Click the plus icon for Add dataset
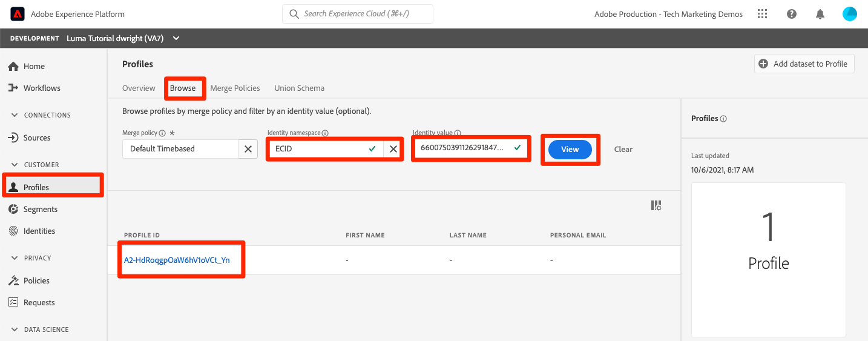 click(763, 64)
